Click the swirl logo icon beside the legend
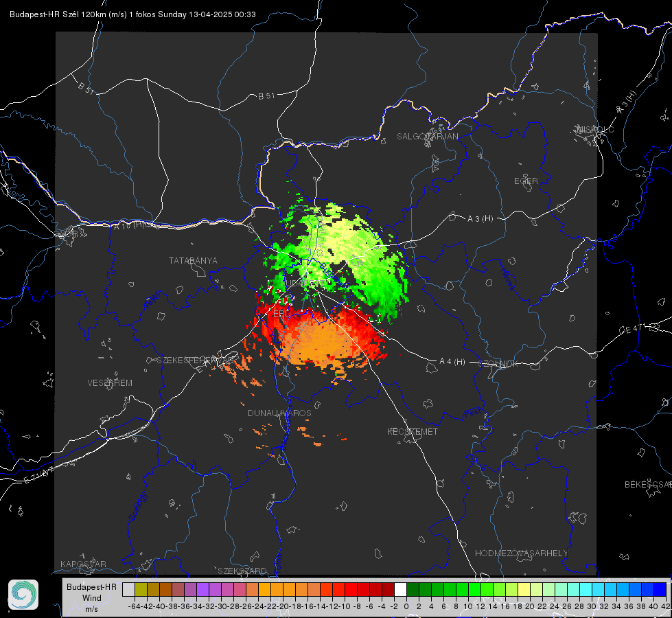 [x=23, y=595]
